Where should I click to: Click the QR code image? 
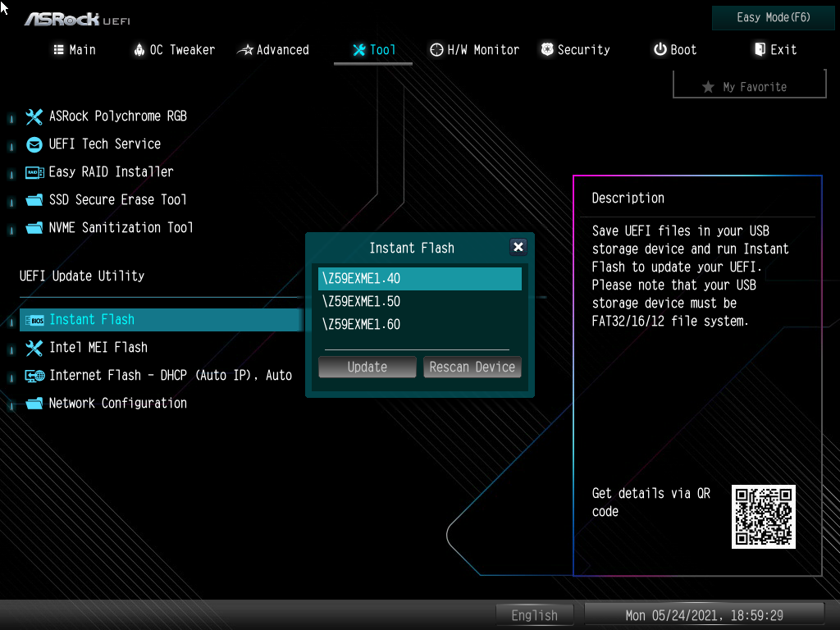point(764,517)
